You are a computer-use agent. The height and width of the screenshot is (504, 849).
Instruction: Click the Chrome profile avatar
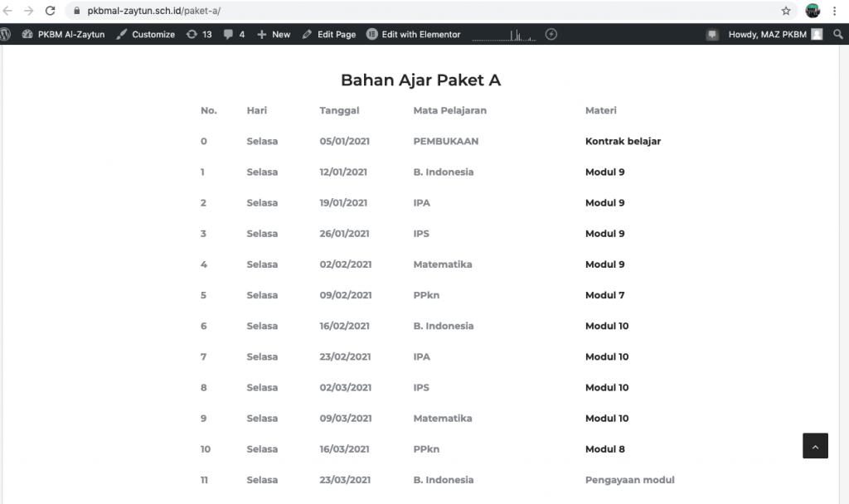pos(813,11)
